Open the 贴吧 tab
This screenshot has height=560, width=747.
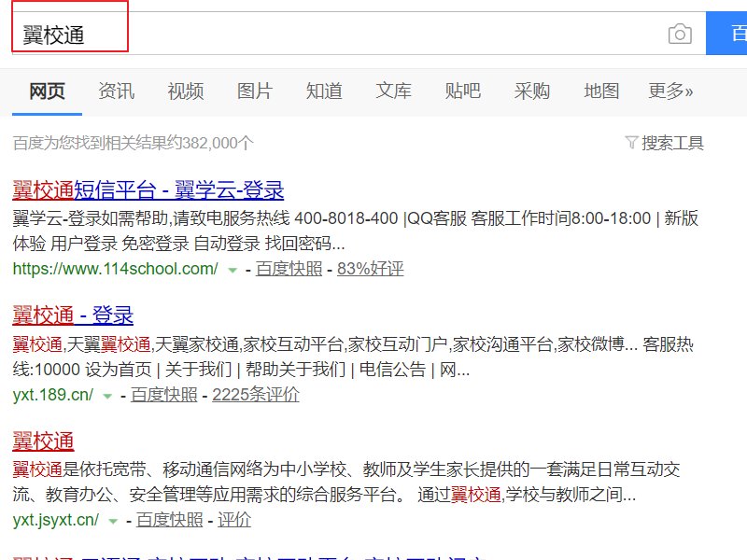(x=462, y=91)
